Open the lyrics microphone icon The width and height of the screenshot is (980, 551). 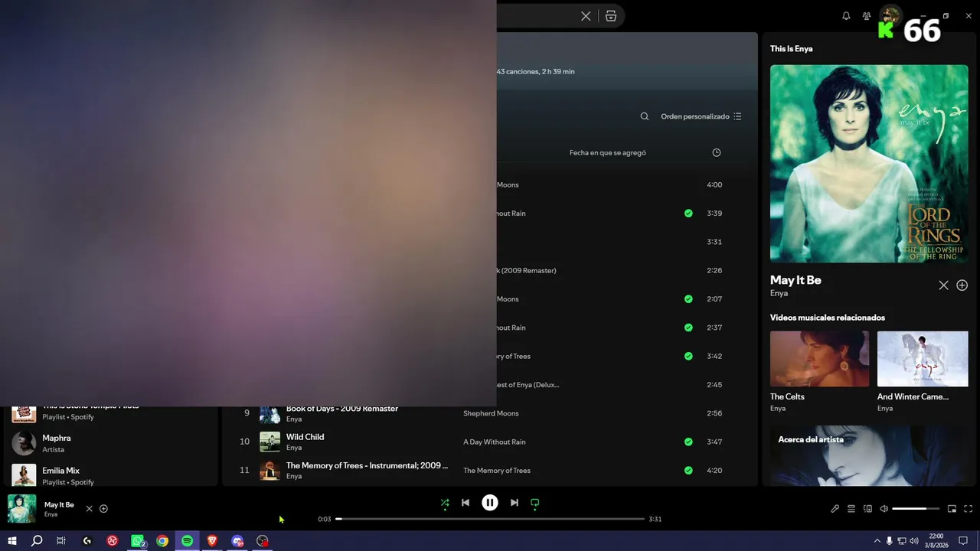pyautogui.click(x=835, y=509)
